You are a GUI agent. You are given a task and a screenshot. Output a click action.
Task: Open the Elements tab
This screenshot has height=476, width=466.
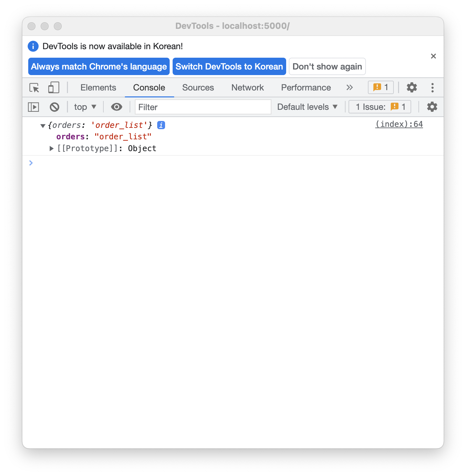[98, 88]
